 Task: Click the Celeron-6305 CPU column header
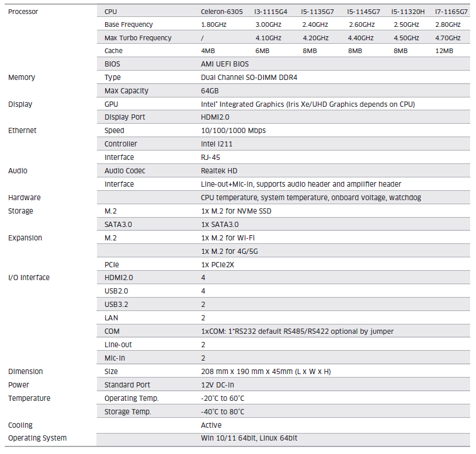tap(221, 11)
